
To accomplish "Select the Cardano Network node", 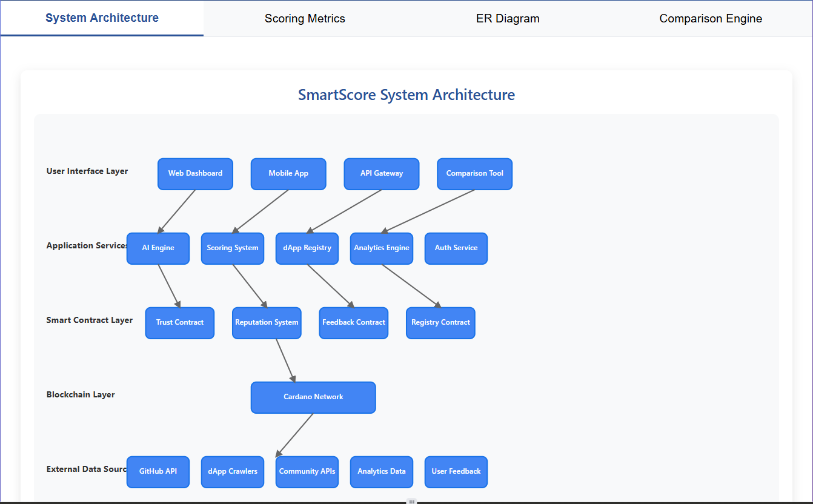I will (313, 397).
